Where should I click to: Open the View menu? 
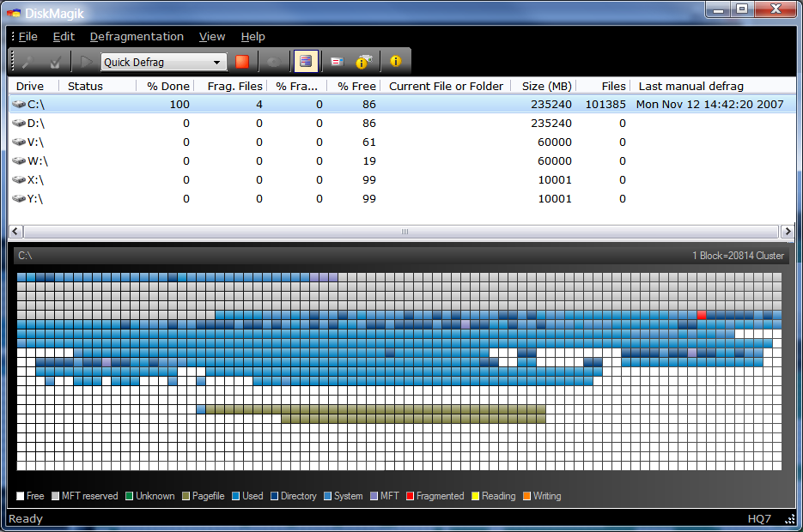pyautogui.click(x=212, y=37)
